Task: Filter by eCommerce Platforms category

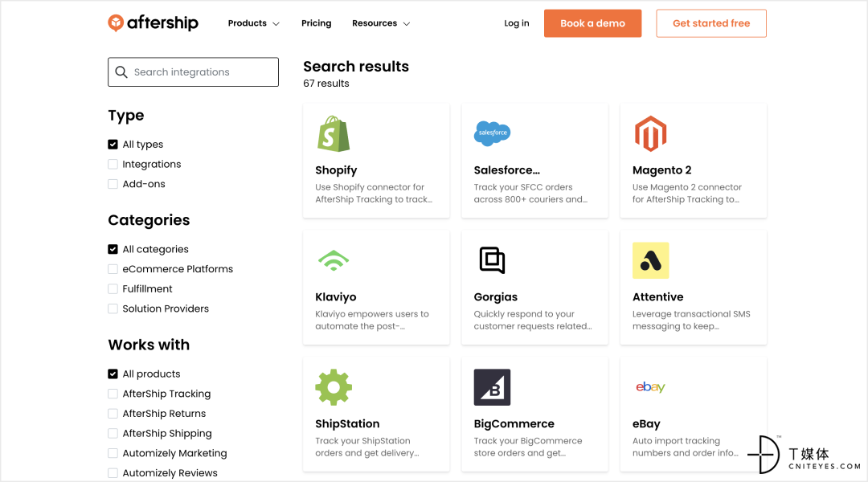Action: [113, 269]
